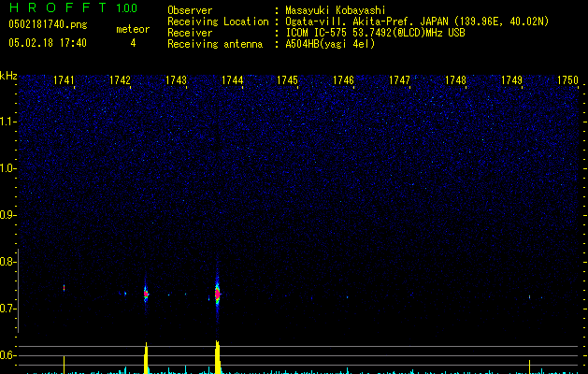Click the 1749 time axis label

pos(511,80)
